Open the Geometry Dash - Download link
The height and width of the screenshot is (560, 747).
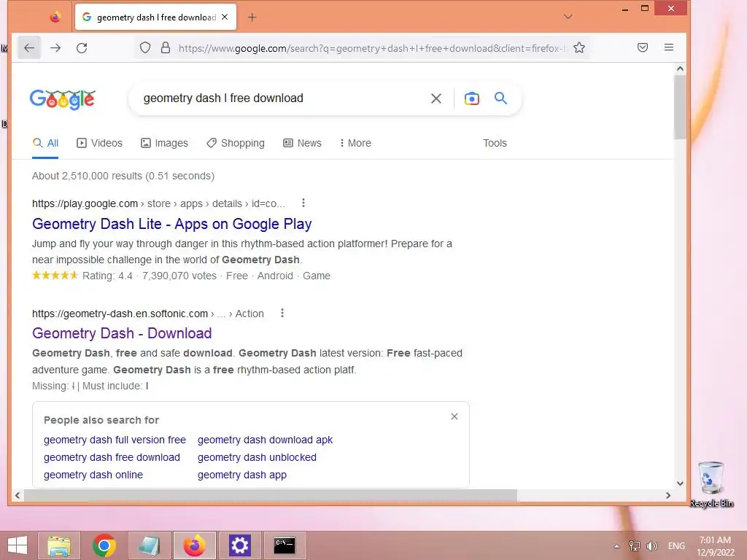(122, 333)
